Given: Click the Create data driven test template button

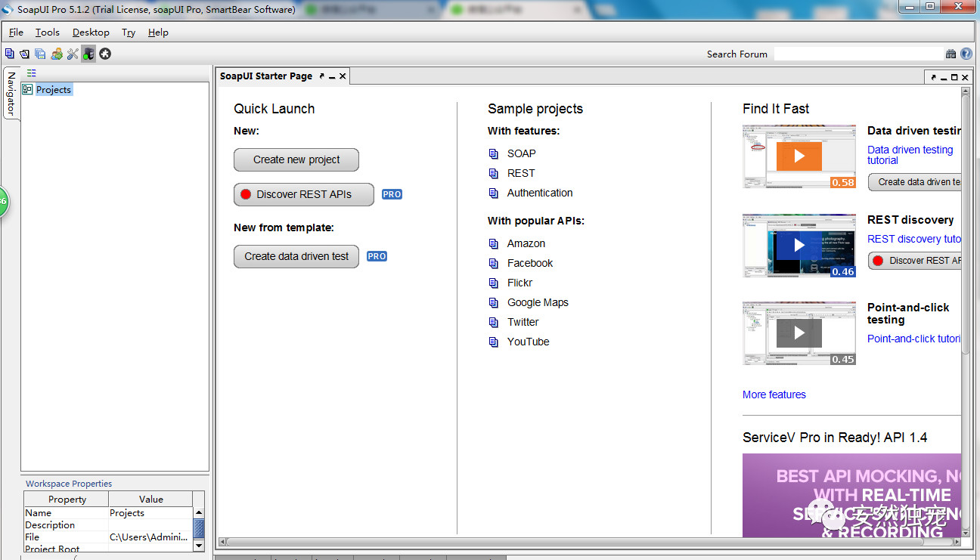Looking at the screenshot, I should pyautogui.click(x=296, y=256).
